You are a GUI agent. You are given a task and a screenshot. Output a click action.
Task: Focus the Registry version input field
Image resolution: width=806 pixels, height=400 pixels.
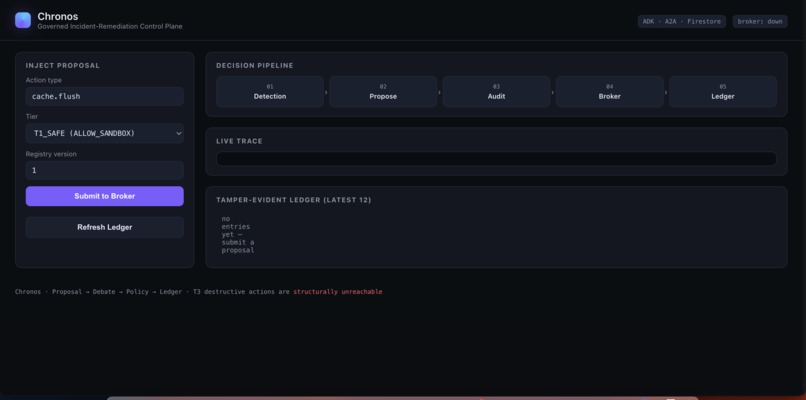[x=105, y=170]
